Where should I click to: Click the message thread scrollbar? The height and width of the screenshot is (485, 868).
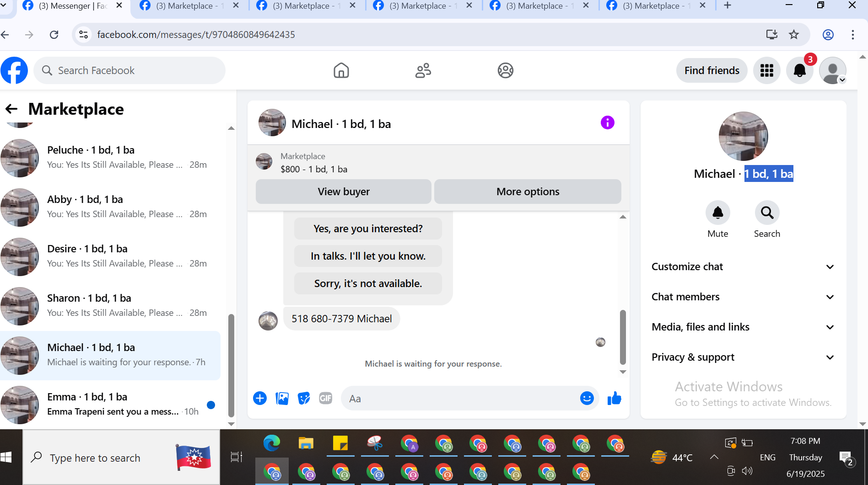pos(623,337)
